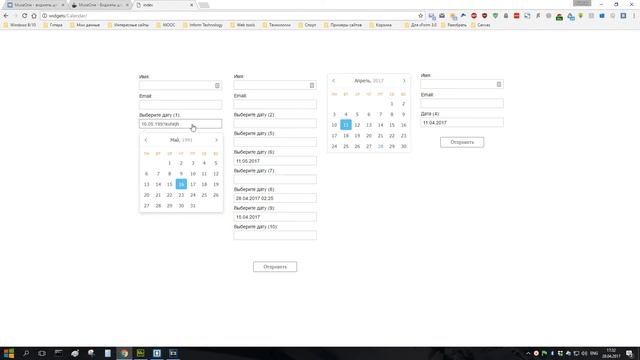Open the Windows Start menu

click(9, 353)
